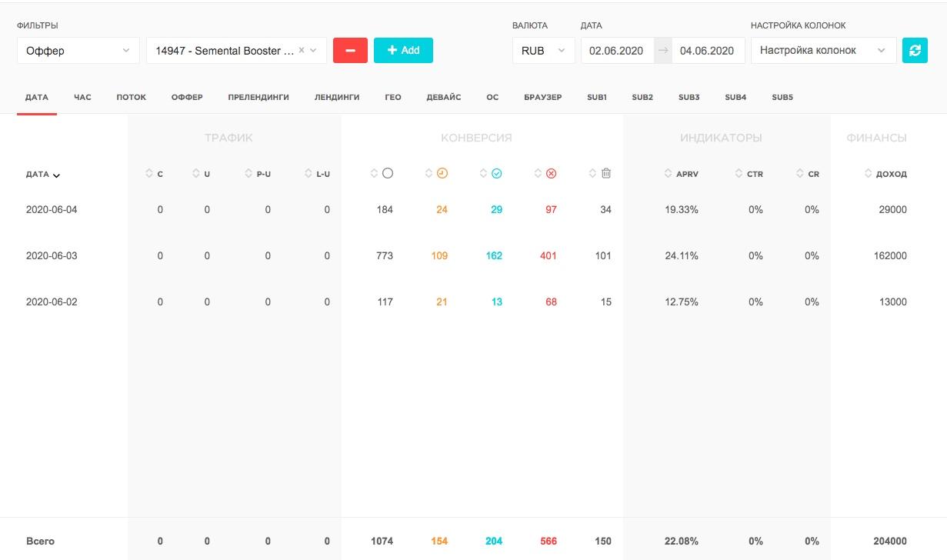
Task: Expand the offer selection dropdown arrow
Action: point(313,50)
